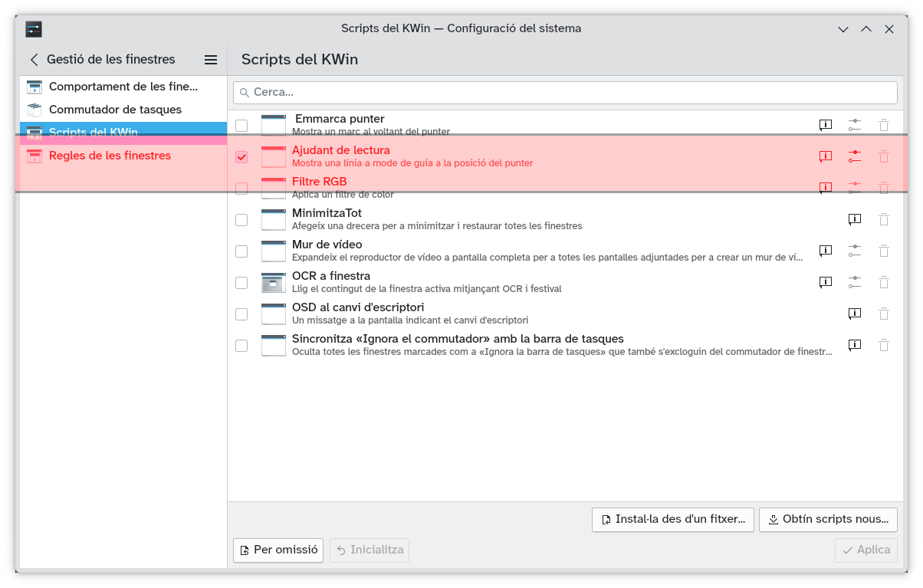Show info about Emmarca punter script

point(826,125)
